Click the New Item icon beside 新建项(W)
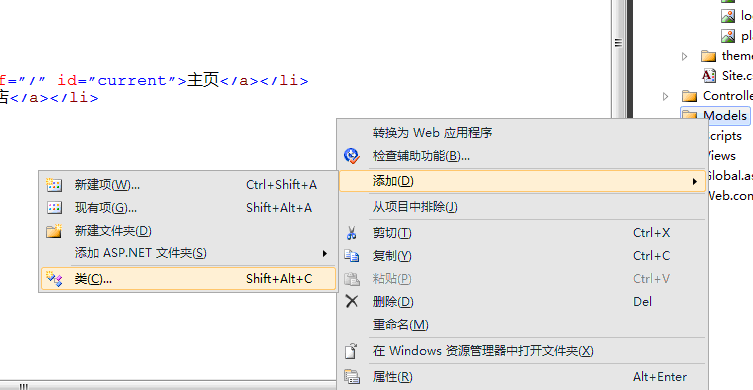This screenshot has width=753, height=390. click(54, 185)
